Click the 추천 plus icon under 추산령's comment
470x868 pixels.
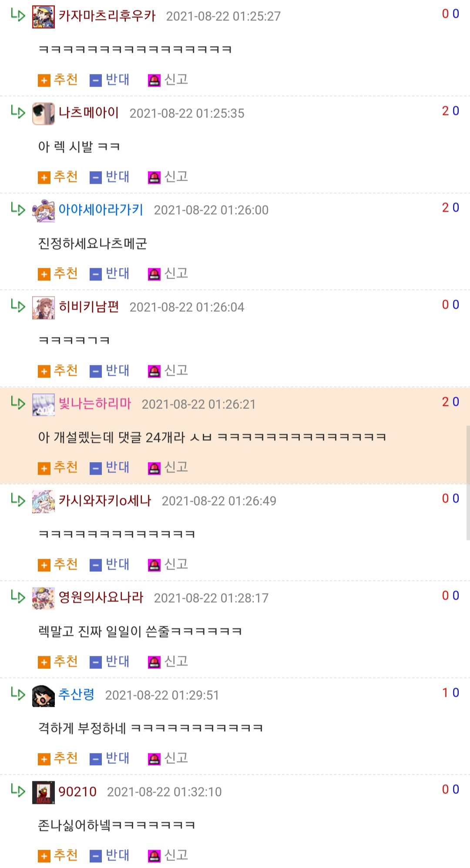click(44, 759)
